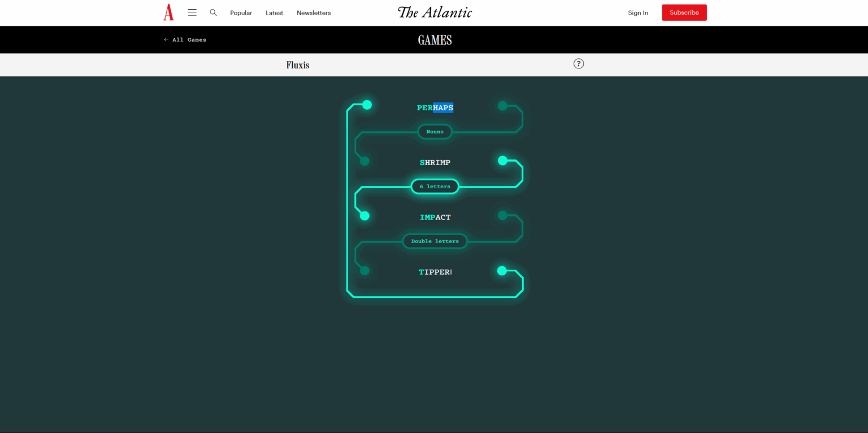This screenshot has height=433, width=868.
Task: Click the word SHRIMP in the puzzle
Action: coord(435,163)
